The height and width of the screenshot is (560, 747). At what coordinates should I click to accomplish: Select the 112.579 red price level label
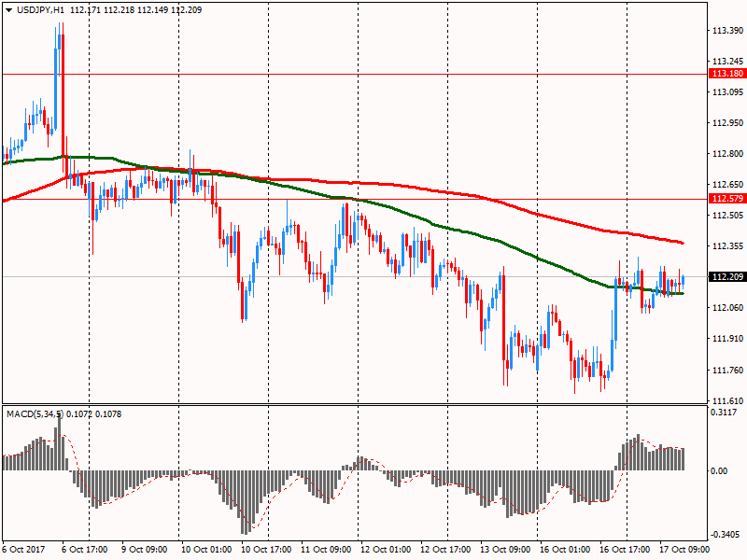coord(727,199)
